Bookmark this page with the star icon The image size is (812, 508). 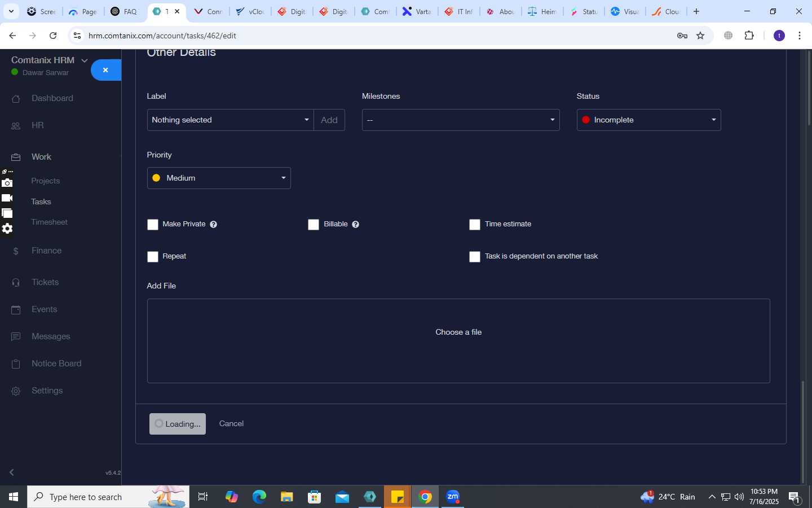pos(700,36)
